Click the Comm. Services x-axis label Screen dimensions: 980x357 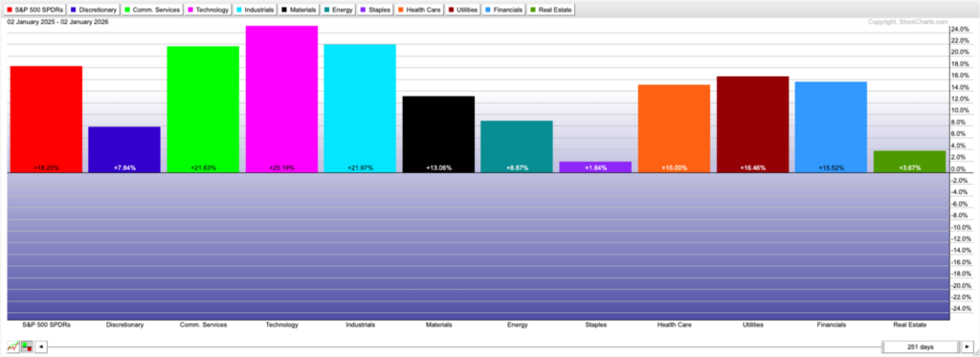(x=203, y=325)
